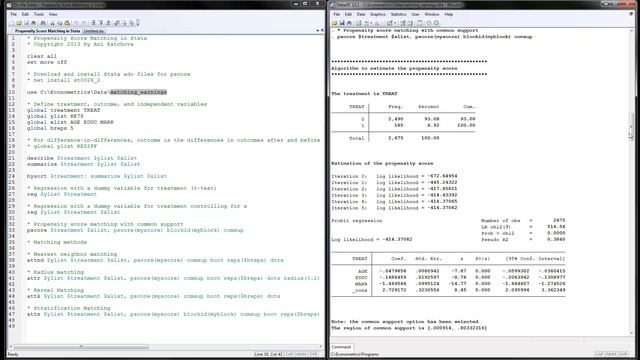Click New file icon in Do-file Editor toolbar
This screenshot has height=360, width=640.
pos(11,23)
